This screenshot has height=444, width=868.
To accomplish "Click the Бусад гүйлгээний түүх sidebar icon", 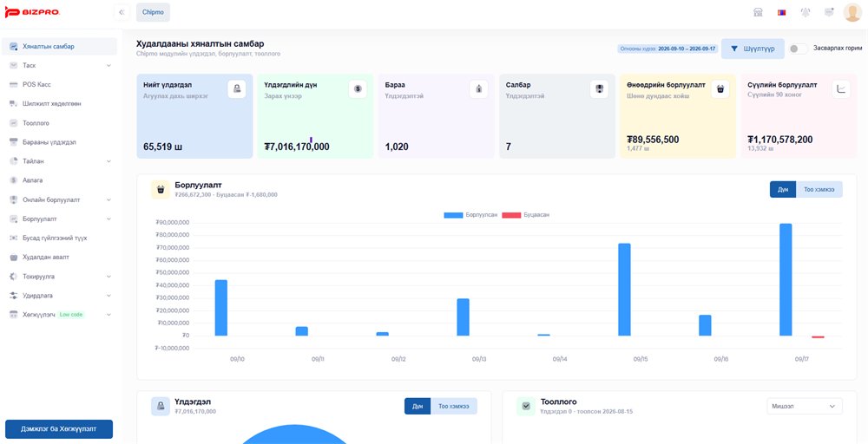I will [x=13, y=238].
